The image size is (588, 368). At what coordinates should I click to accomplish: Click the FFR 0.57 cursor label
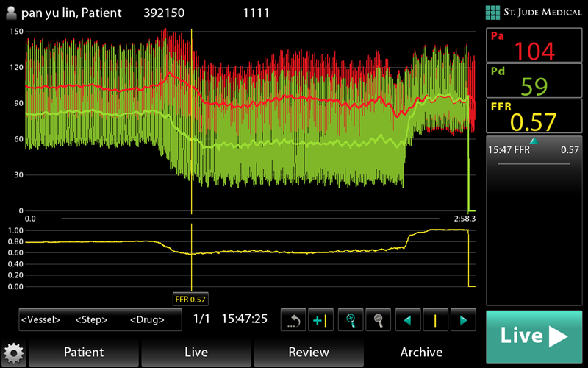pyautogui.click(x=190, y=299)
